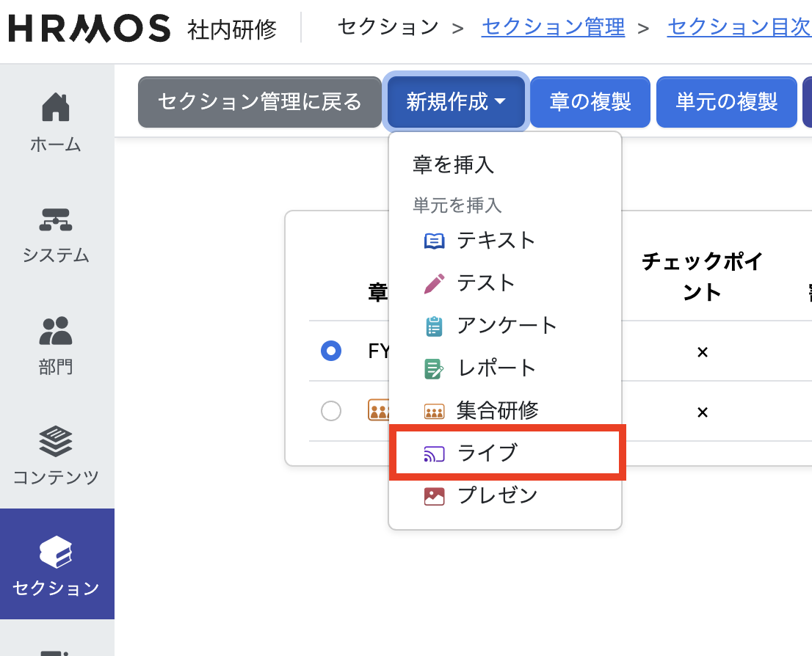Click the プレゼン image icon in menu

pyautogui.click(x=435, y=496)
